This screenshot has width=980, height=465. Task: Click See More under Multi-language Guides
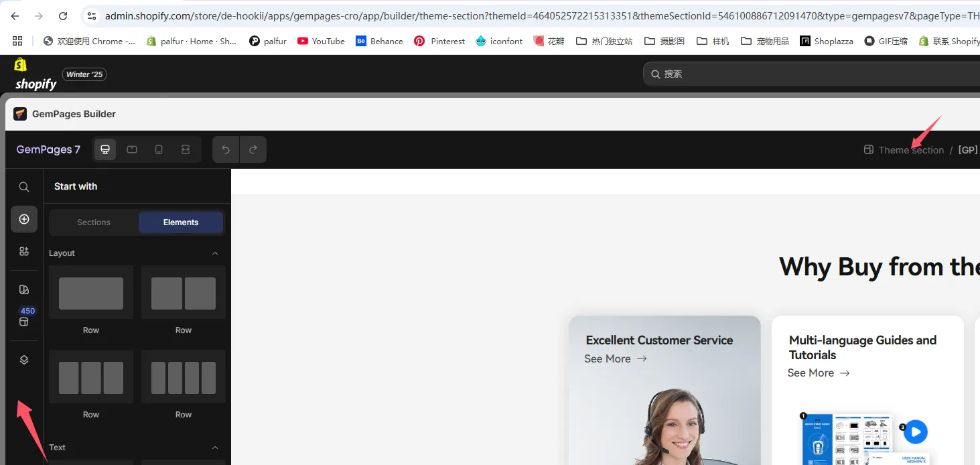[x=819, y=373]
